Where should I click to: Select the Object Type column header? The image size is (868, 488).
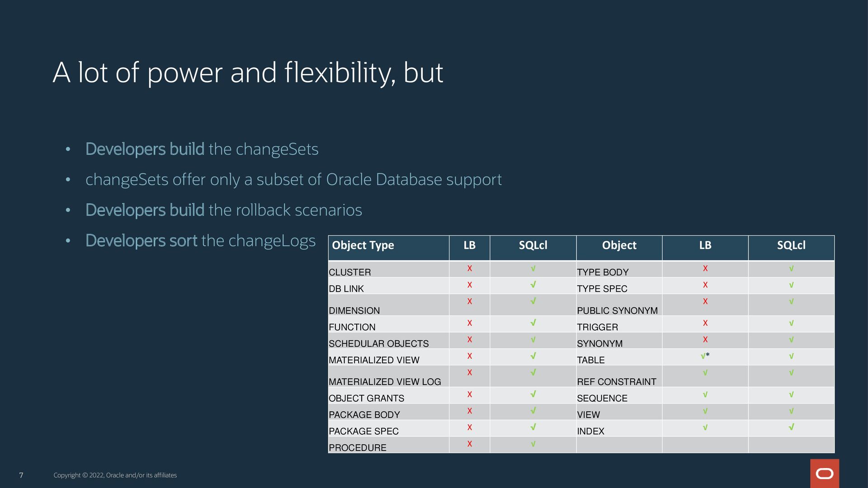[x=363, y=246]
